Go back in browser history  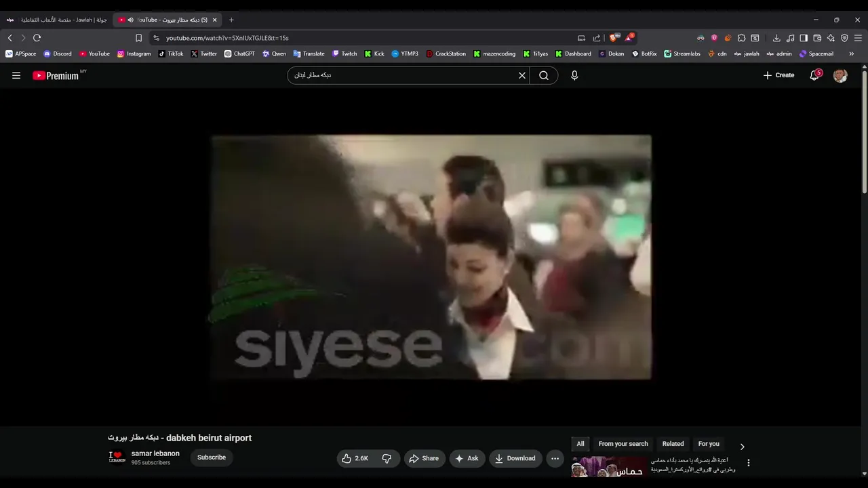9,38
